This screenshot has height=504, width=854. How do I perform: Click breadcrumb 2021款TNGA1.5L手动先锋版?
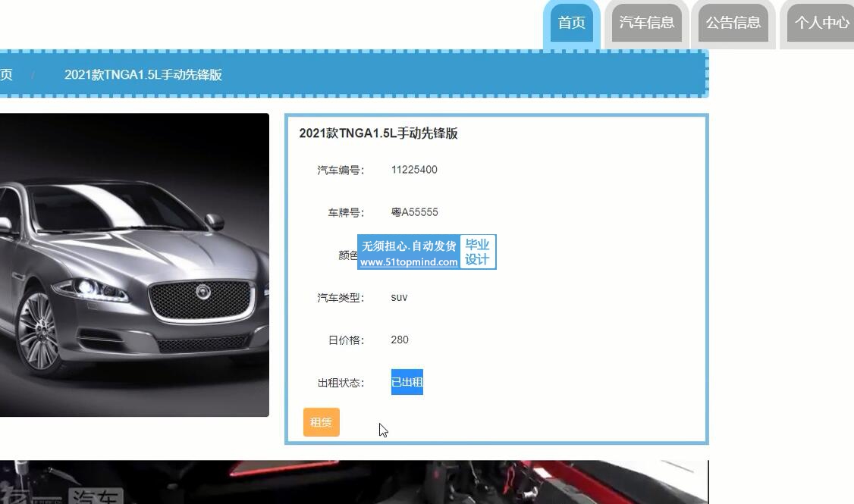tap(143, 74)
